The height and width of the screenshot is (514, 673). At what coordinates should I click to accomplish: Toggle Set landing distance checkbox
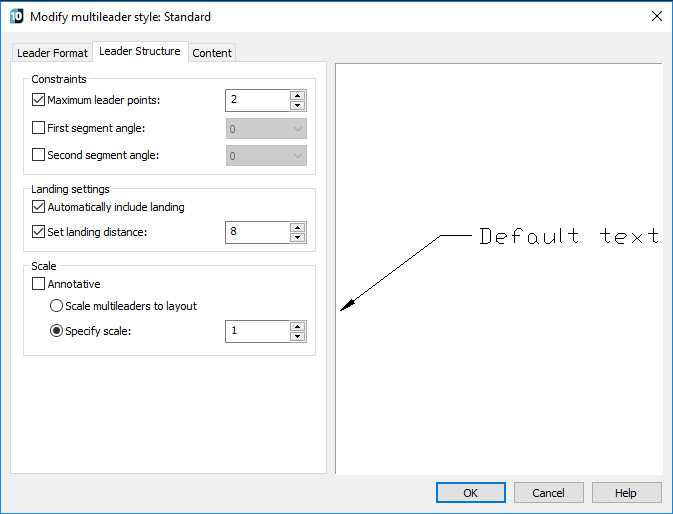[39, 232]
